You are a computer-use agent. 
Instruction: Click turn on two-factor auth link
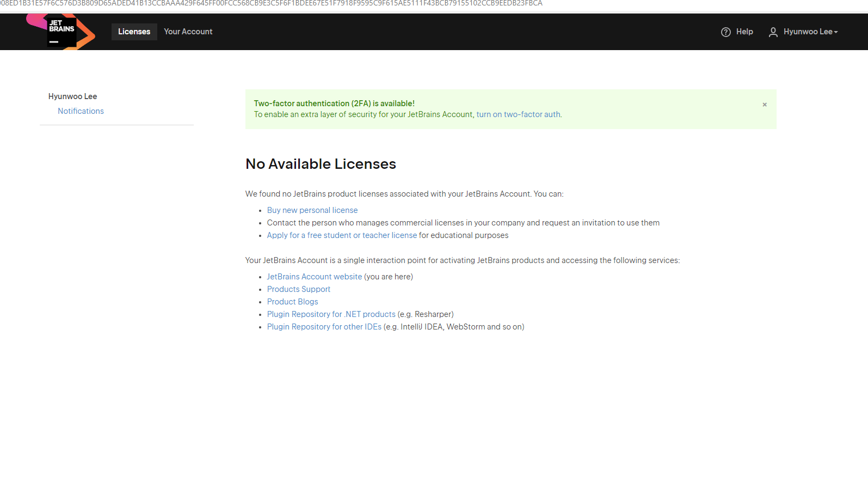pos(518,114)
